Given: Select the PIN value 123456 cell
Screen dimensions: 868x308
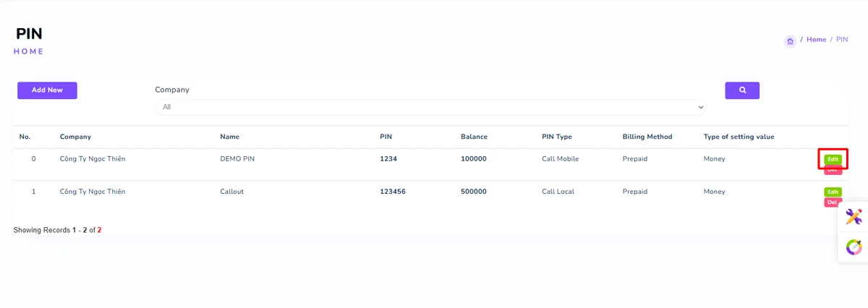Looking at the screenshot, I should coord(393,192).
